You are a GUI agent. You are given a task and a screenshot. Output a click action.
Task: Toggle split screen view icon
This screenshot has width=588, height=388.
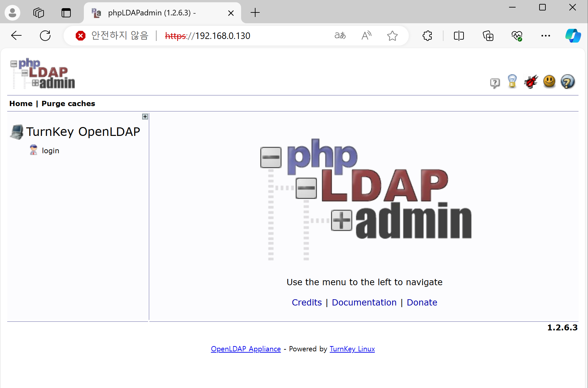coord(459,35)
